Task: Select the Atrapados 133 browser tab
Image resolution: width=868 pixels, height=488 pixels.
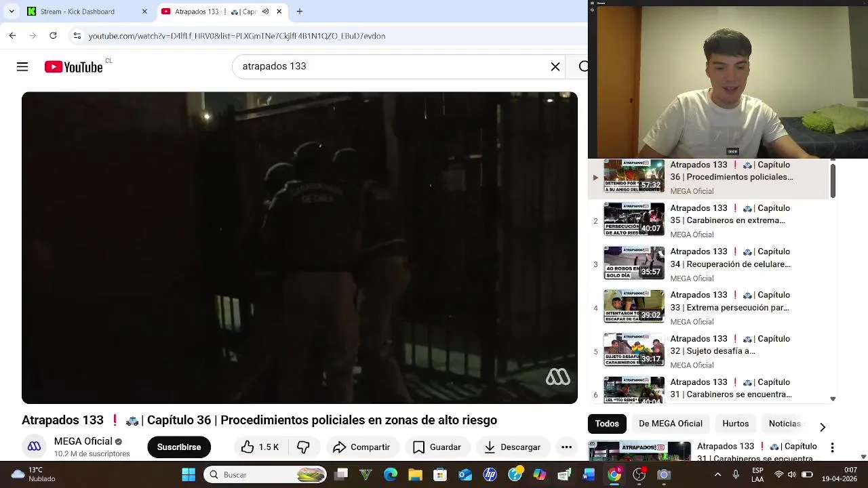Action: pos(222,12)
